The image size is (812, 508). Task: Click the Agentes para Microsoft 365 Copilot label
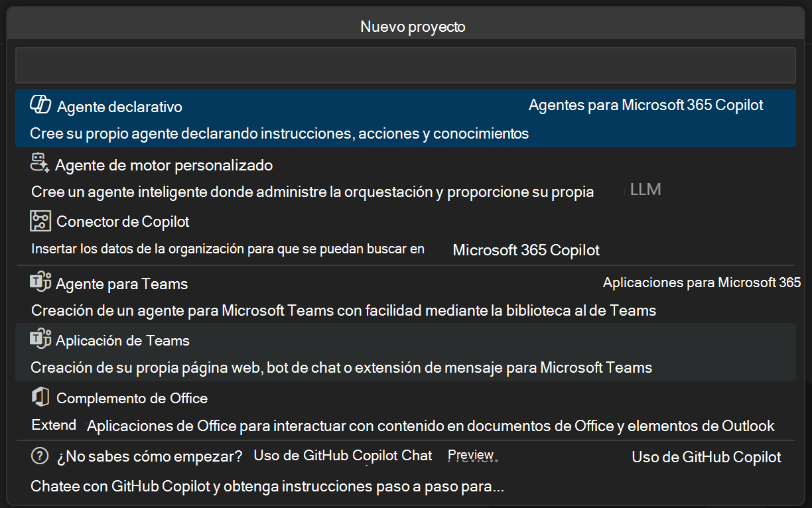pyautogui.click(x=646, y=104)
